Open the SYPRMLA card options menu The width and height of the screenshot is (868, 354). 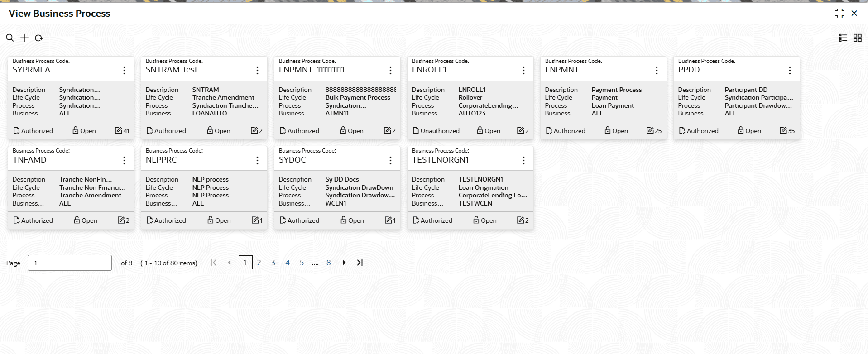click(x=124, y=70)
